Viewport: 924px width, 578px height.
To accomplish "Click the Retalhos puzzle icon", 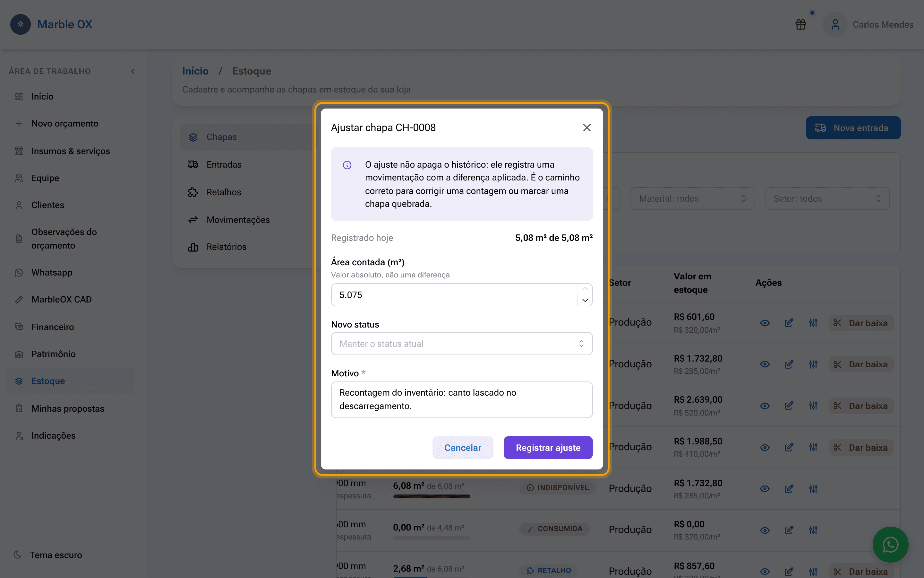I will tap(193, 192).
